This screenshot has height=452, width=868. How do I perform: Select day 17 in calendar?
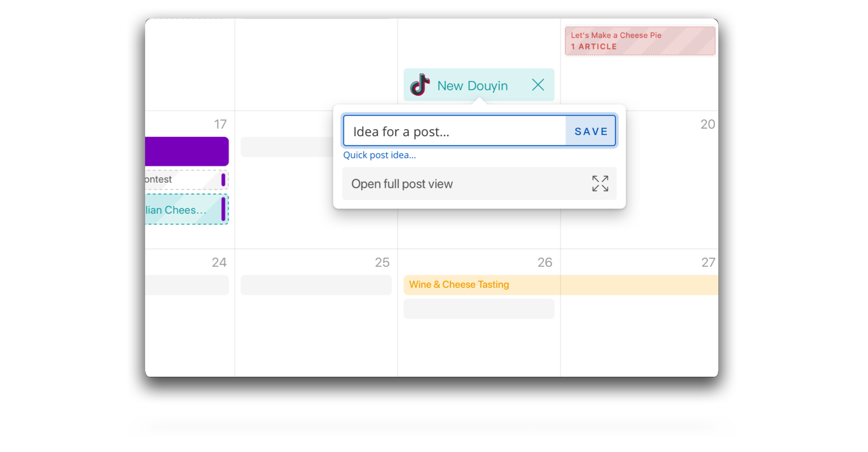tap(220, 124)
